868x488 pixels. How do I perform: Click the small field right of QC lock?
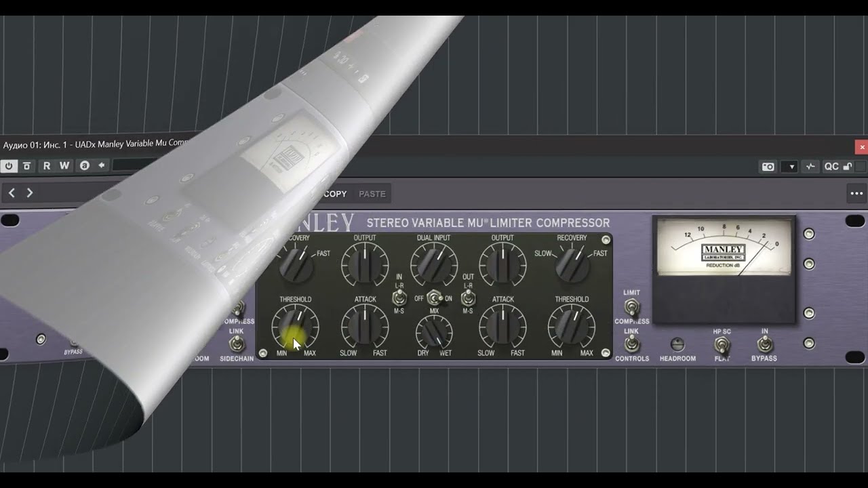(861, 167)
